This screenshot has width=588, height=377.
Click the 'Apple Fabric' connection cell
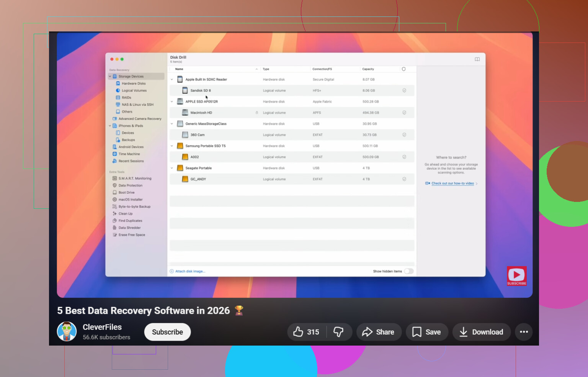click(x=322, y=102)
